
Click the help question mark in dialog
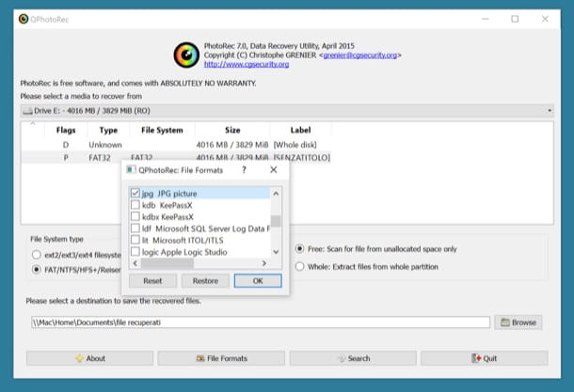pos(244,169)
